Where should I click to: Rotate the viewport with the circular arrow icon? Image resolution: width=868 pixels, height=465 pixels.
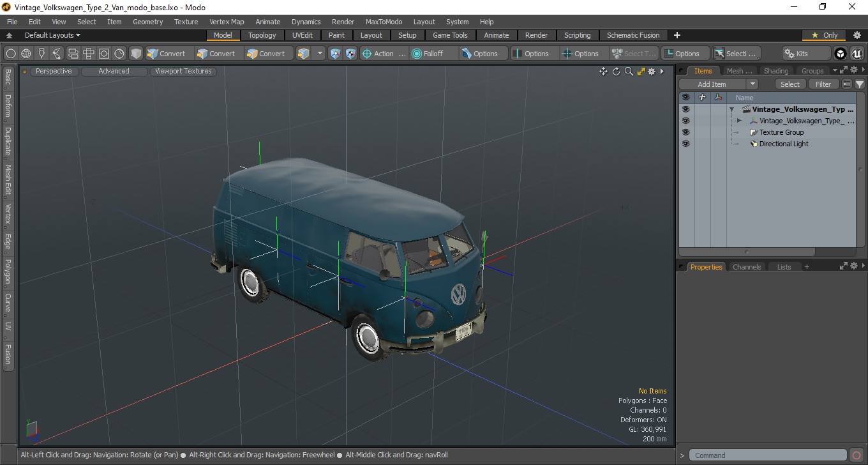pyautogui.click(x=617, y=72)
